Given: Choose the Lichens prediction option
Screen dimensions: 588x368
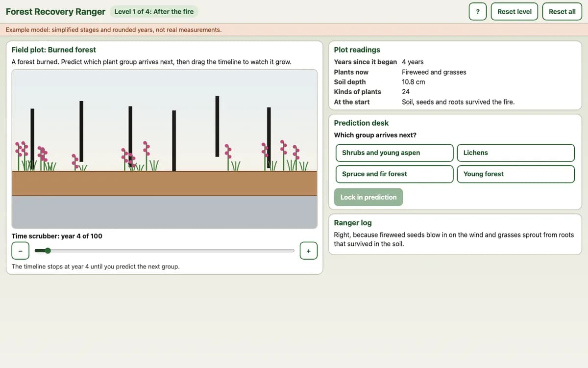Looking at the screenshot, I should click(515, 153).
